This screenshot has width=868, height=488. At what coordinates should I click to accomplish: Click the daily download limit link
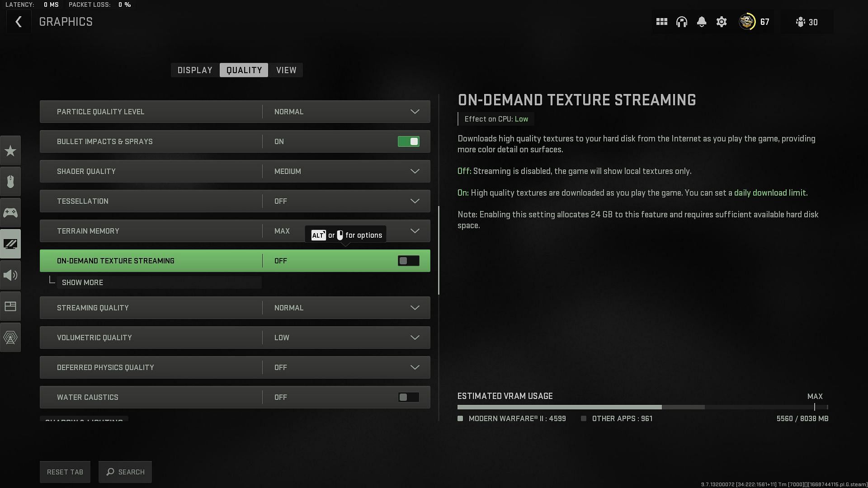click(770, 192)
